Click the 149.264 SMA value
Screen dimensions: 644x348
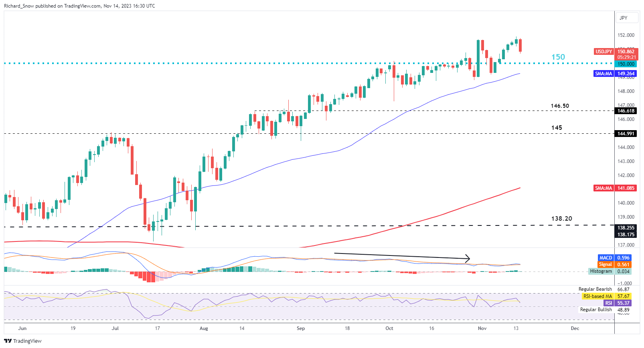(x=626, y=74)
